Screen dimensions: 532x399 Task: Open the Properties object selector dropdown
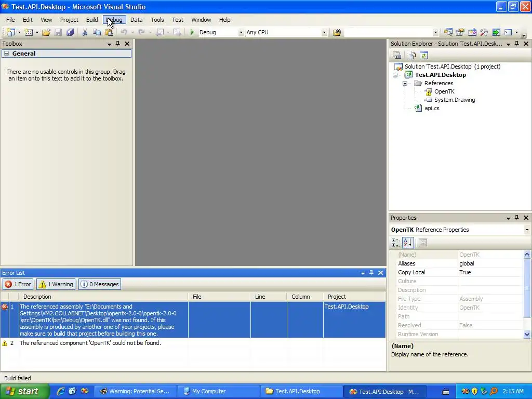point(527,230)
